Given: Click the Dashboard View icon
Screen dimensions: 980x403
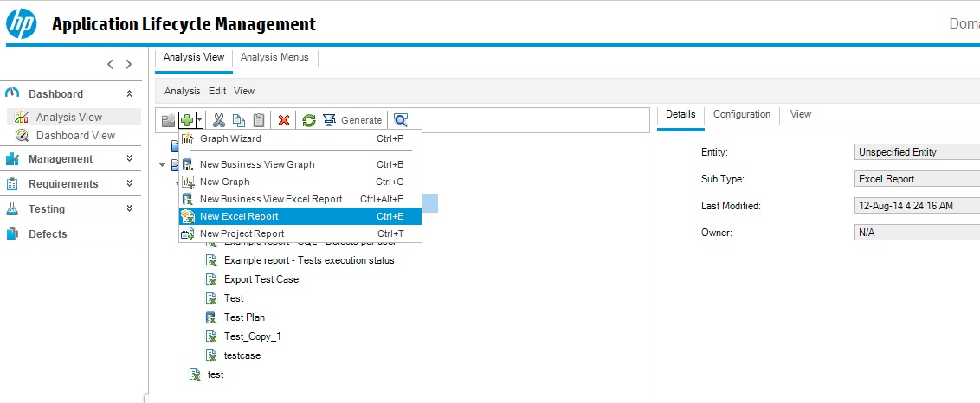Looking at the screenshot, I should tap(22, 136).
